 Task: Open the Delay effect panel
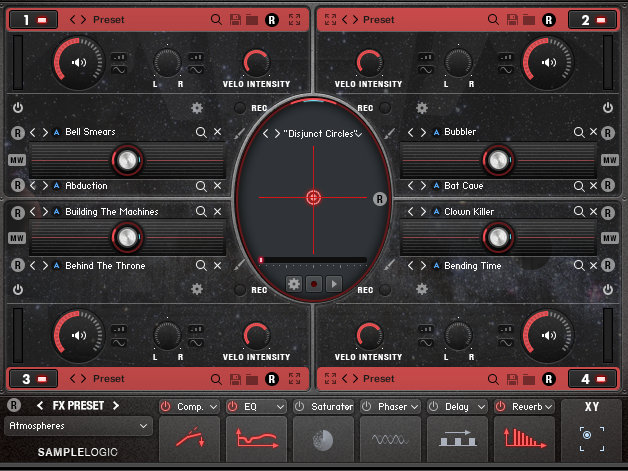457,439
